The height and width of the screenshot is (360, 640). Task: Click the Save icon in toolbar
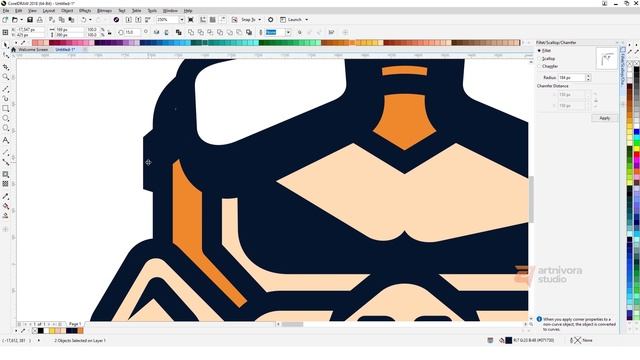30,20
